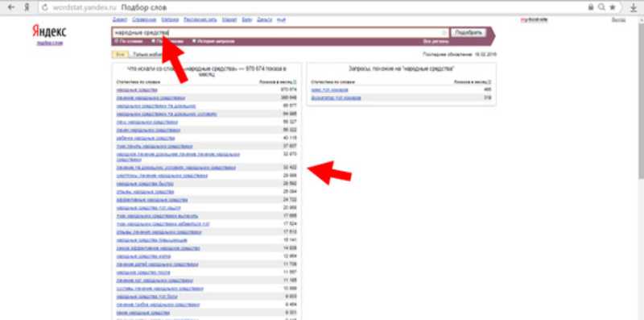This screenshot has height=320, width=644.
Task: Open the 'народные средства' keyword with 970 674 impressions
Action: pyautogui.click(x=137, y=89)
